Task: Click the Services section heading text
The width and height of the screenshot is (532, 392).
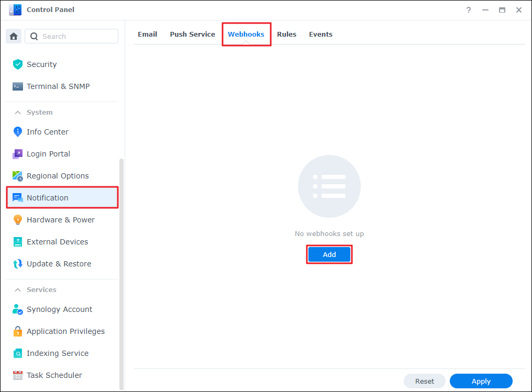Action: pyautogui.click(x=41, y=290)
